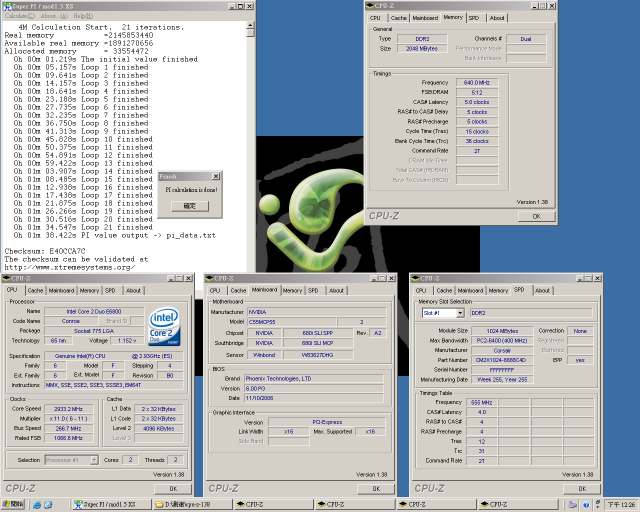Click the Intel Core 2 Duo E6800 name field
Screen dimensions: 640x512
94,312
